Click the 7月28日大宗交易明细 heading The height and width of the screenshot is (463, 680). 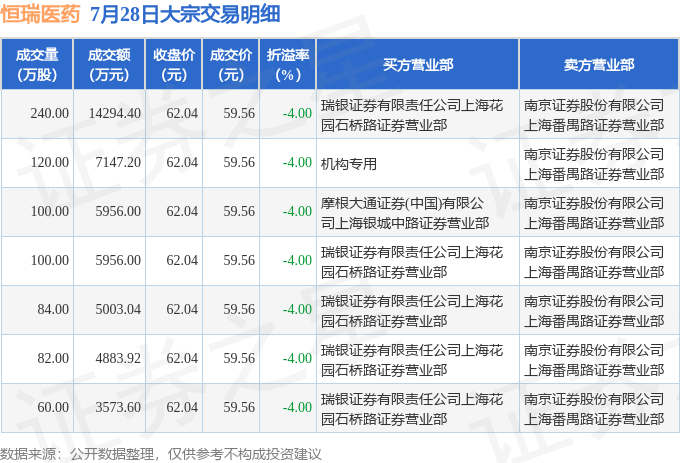coord(185,14)
